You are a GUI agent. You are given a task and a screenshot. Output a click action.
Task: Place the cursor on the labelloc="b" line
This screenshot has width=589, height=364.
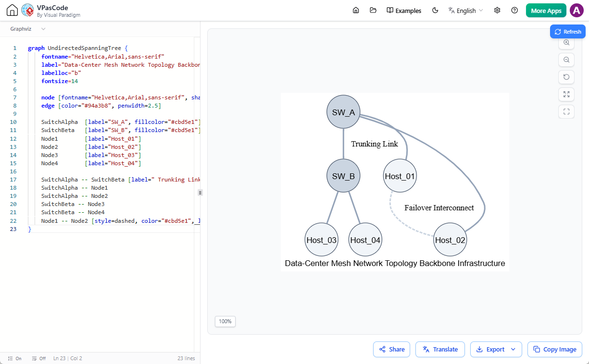[61, 73]
